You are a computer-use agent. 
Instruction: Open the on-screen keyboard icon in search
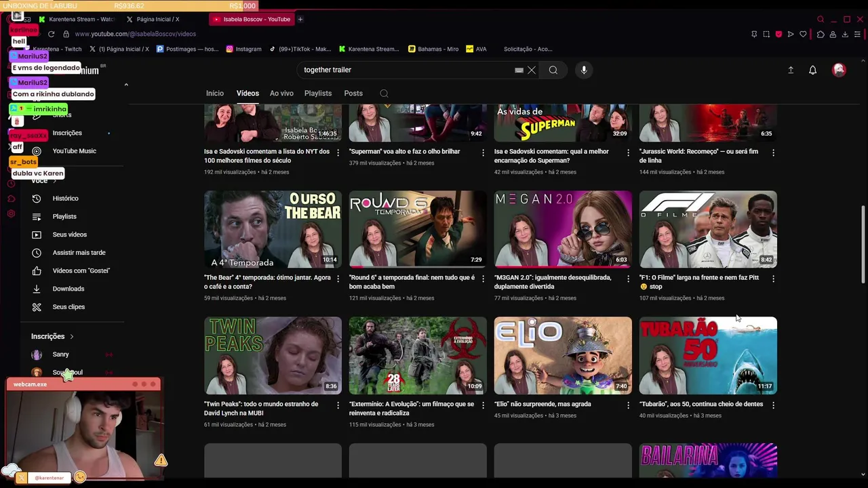519,70
